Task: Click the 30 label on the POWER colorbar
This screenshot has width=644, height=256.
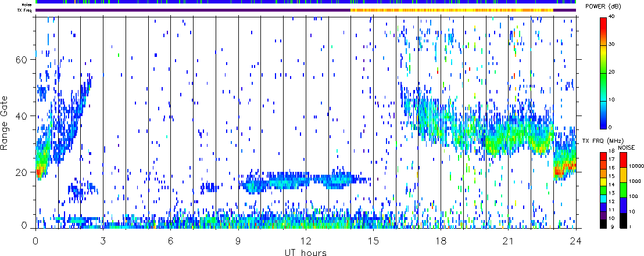Action: 613,44
